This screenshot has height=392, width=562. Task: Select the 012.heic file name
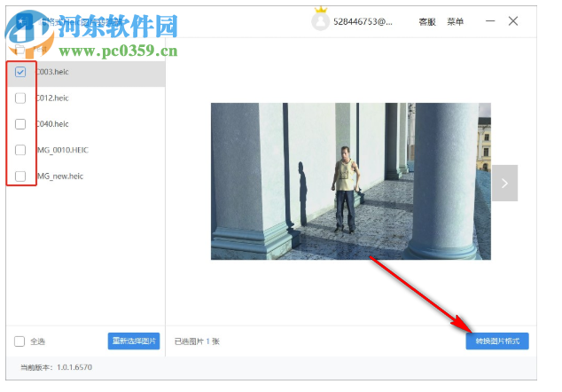[52, 98]
